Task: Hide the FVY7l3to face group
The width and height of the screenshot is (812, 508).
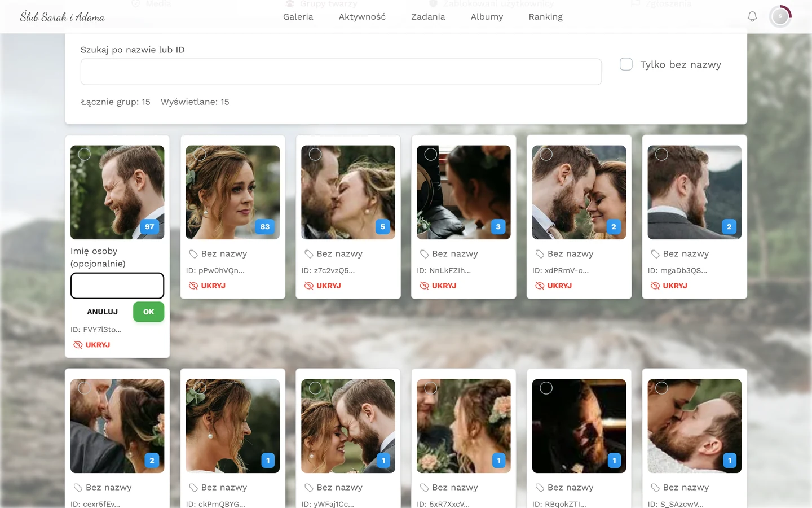Action: click(91, 345)
